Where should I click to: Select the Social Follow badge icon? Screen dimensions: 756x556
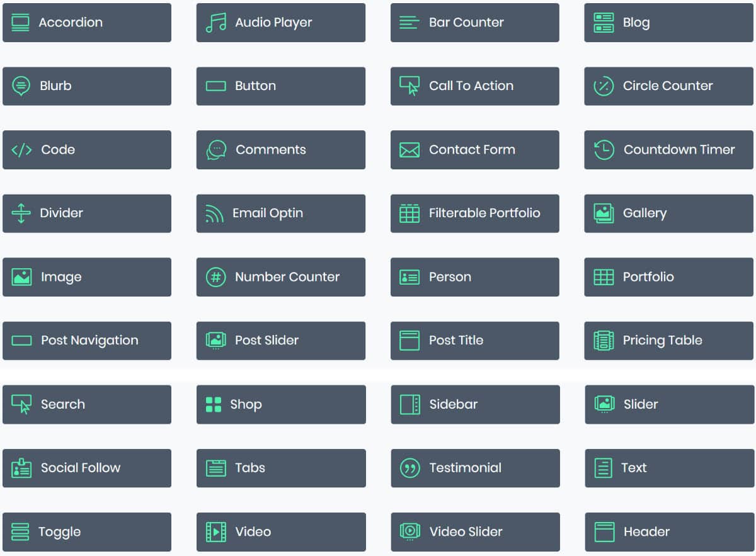point(21,468)
